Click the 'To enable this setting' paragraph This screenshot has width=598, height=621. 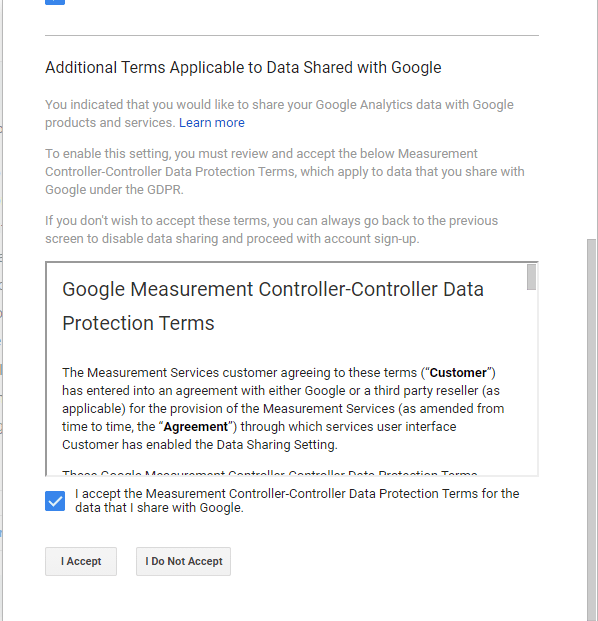point(285,171)
